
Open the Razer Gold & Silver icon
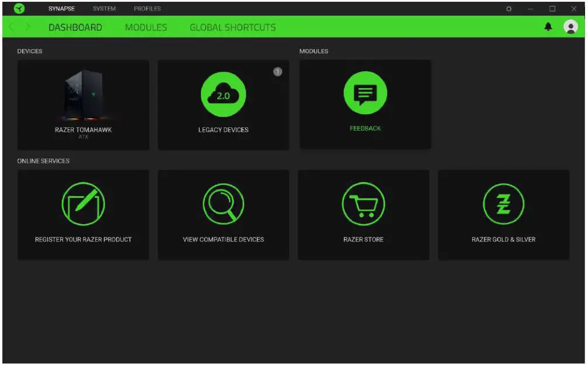(504, 204)
